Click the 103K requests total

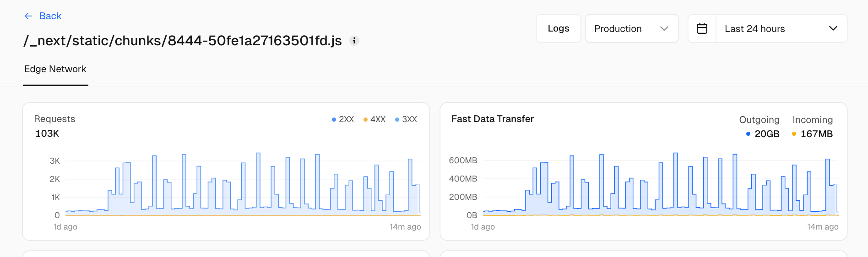pos(47,134)
